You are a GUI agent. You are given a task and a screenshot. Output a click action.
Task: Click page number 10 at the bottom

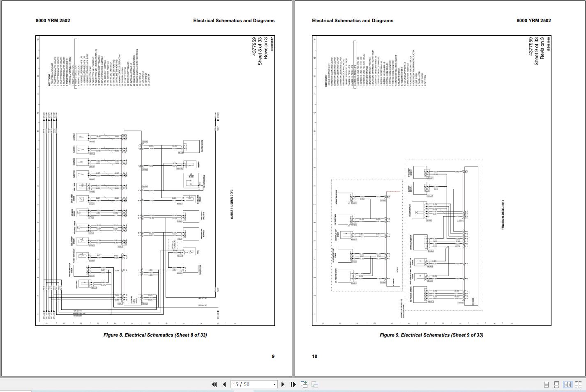tap(314, 356)
